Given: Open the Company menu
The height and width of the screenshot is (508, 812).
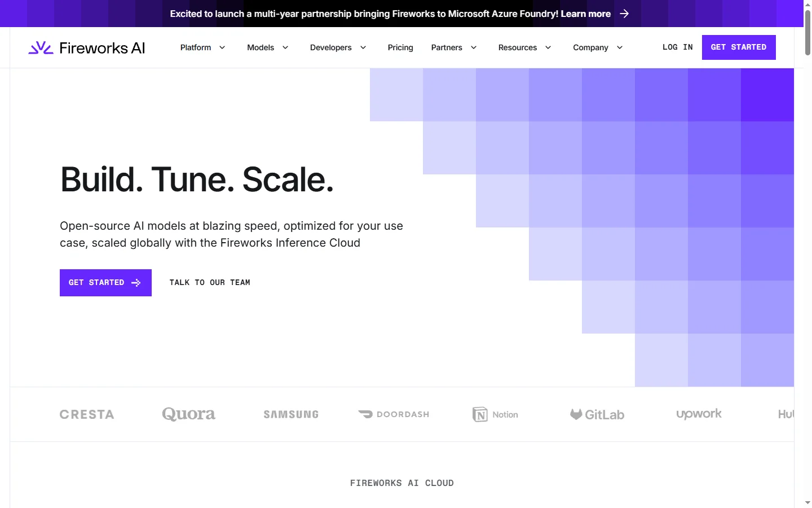Looking at the screenshot, I should tap(597, 47).
